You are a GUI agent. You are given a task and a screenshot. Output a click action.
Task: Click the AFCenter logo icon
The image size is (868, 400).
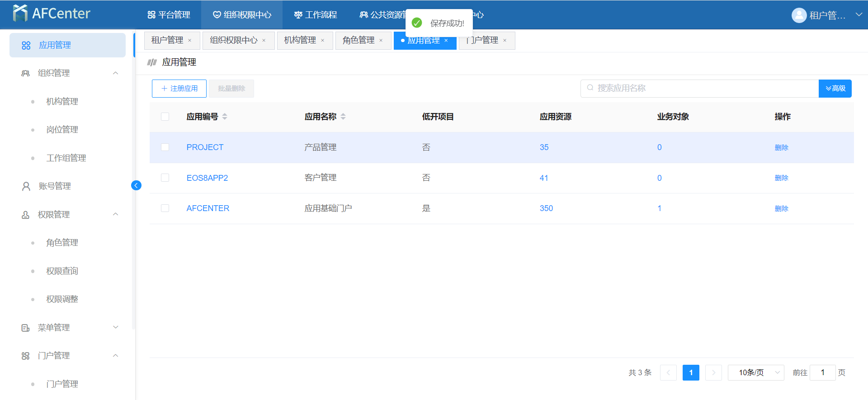(20, 14)
